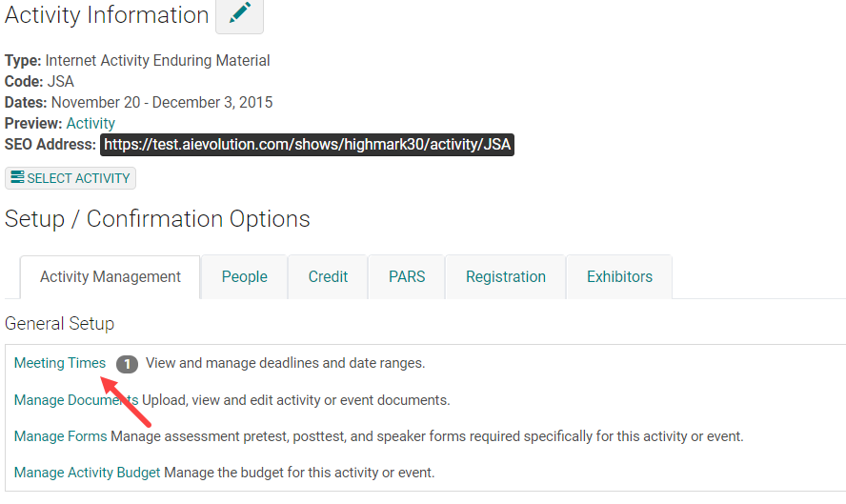
Task: Click the Activity Information heading text
Action: [107, 15]
